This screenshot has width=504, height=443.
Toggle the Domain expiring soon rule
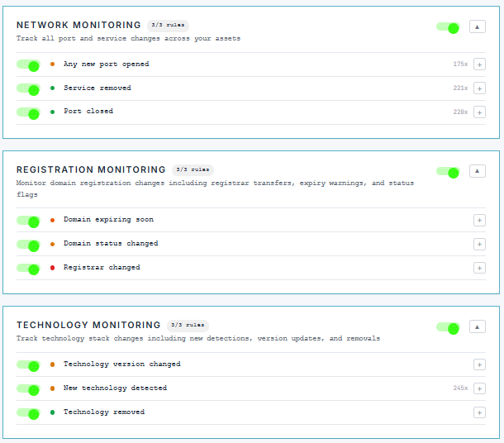(28, 221)
